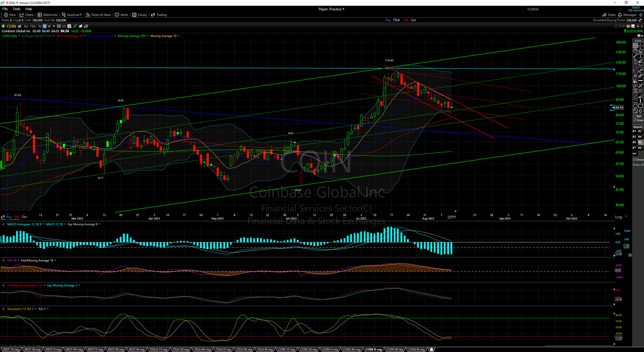Image resolution: width=644 pixels, height=352 pixels.
Task: Open the File menu
Action: tap(5, 9)
